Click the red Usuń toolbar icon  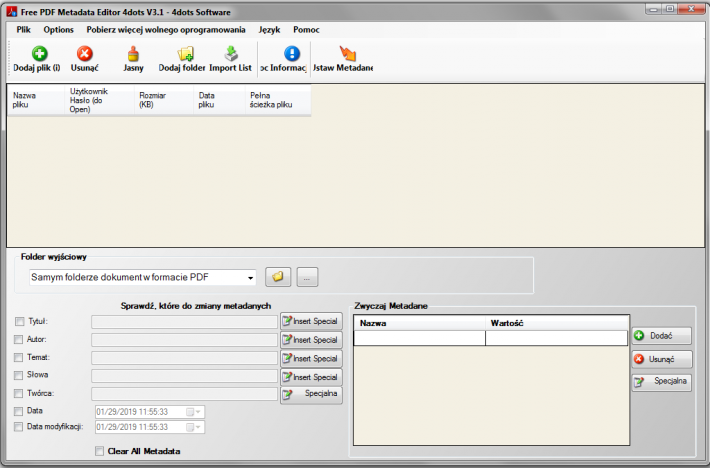tap(84, 53)
